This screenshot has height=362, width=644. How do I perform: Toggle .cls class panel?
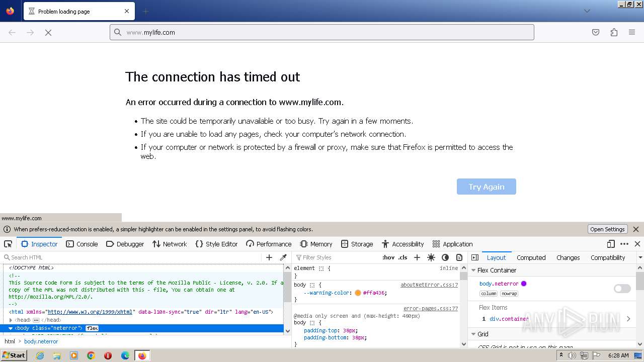point(403,257)
